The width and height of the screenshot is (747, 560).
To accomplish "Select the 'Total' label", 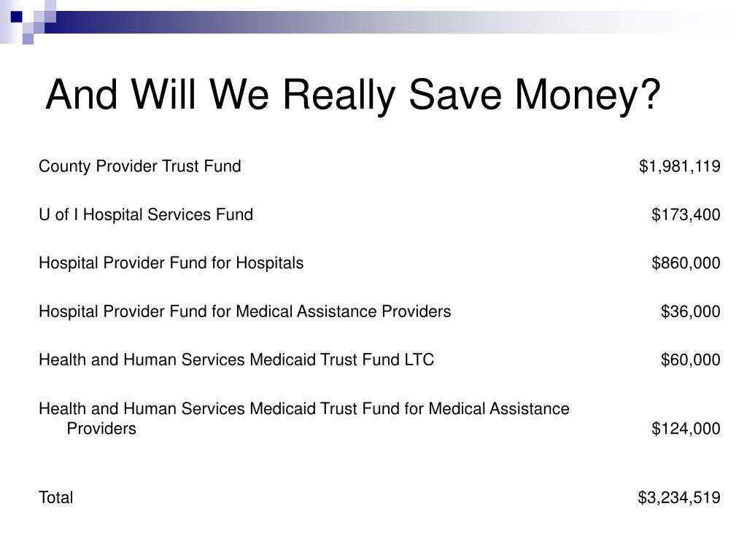I will coord(55,497).
